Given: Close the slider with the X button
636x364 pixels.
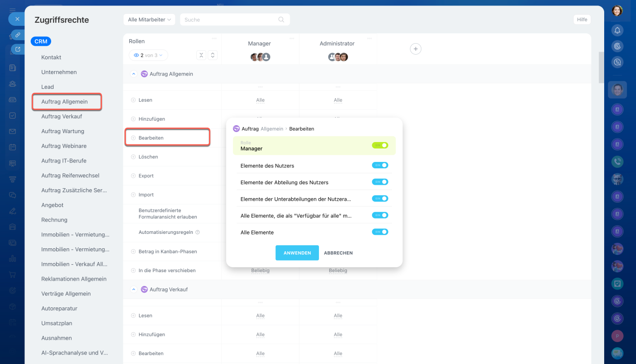Looking at the screenshot, I should point(17,19).
